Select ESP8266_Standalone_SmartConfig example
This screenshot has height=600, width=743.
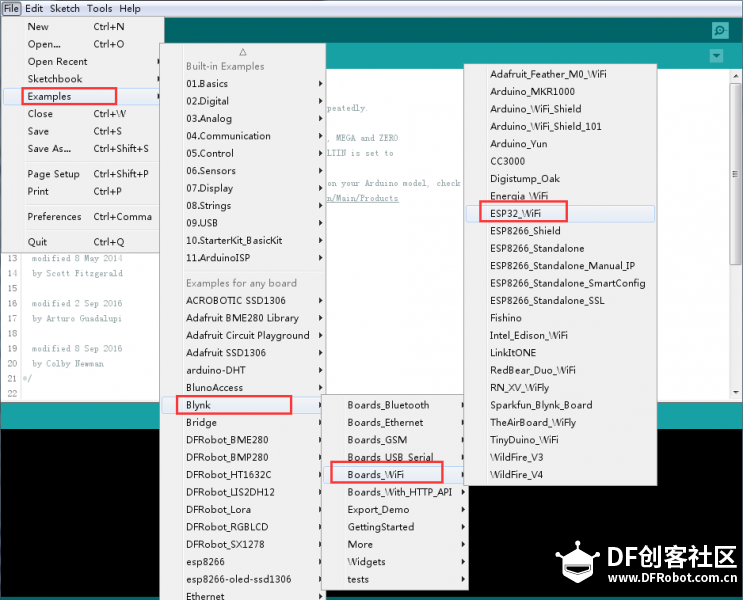coord(560,283)
